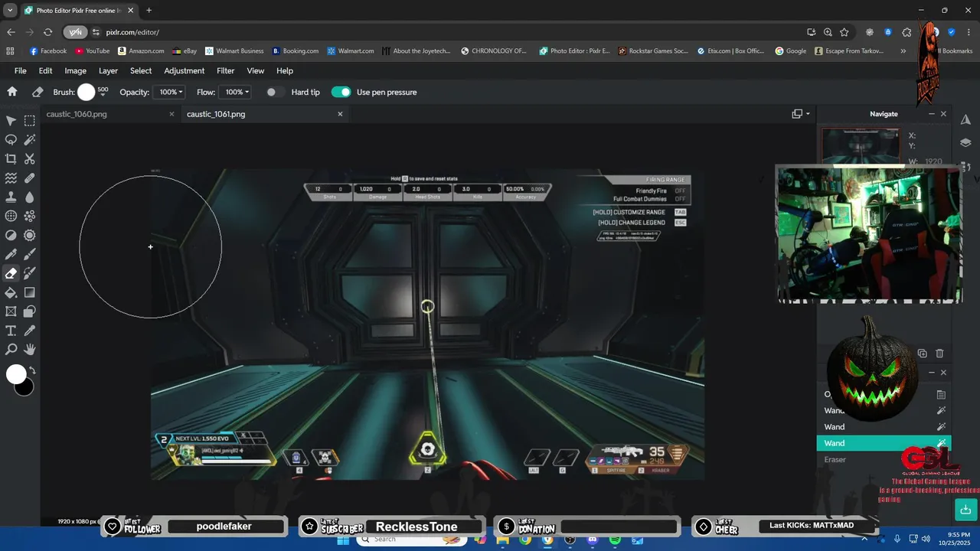The image size is (980, 551).
Task: Select the Cutout scissors tool
Action: 30,159
